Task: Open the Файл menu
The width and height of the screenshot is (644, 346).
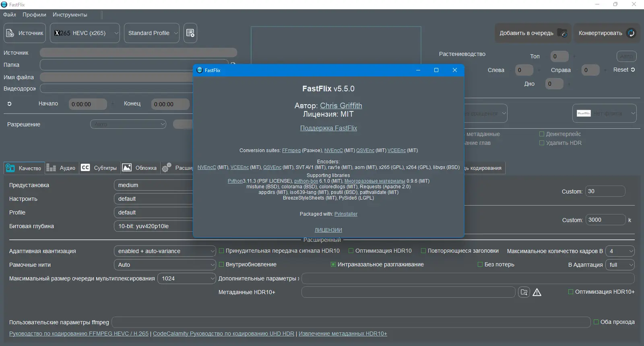Action: click(x=10, y=14)
